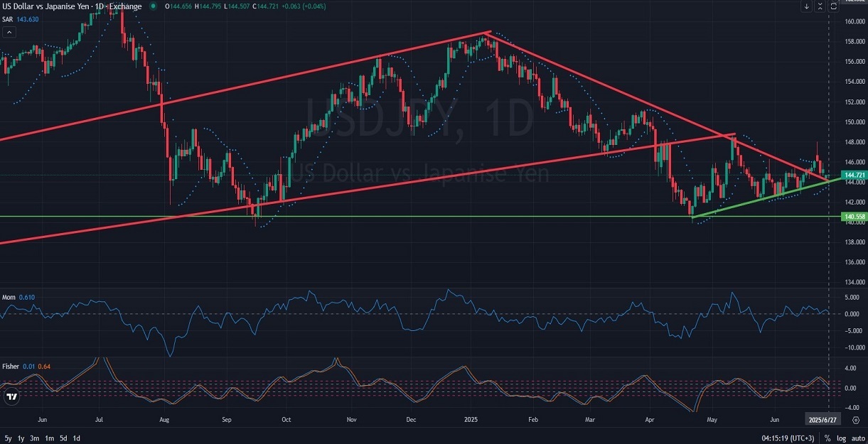868x444 pixels.
Task: Select the 1d time range
Action: (x=76, y=438)
